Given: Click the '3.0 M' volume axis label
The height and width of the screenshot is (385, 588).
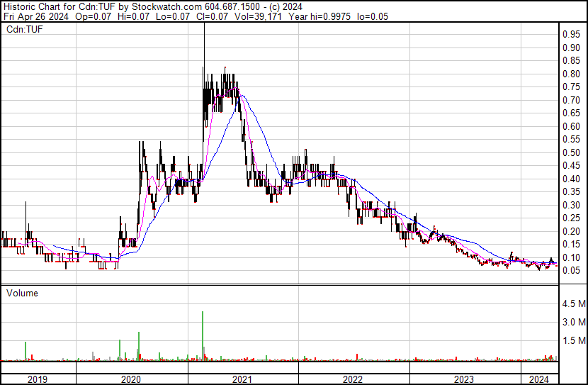Looking at the screenshot, I should click(574, 323).
